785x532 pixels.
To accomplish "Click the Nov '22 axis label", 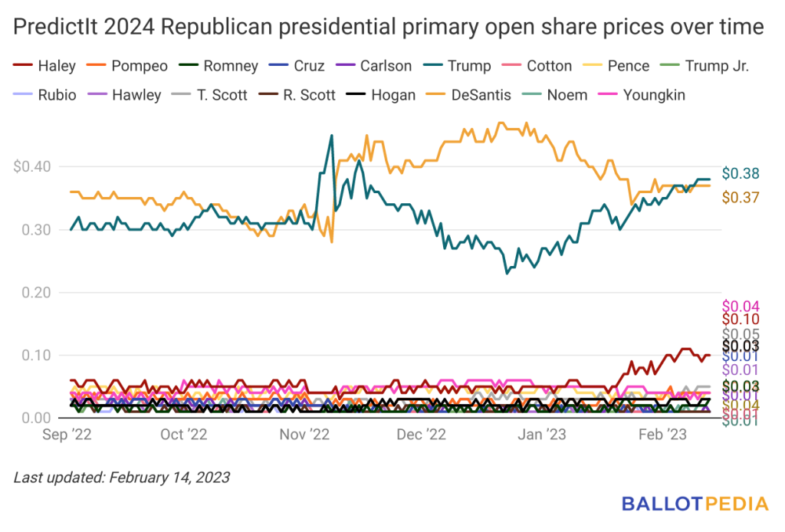I will click(304, 435).
